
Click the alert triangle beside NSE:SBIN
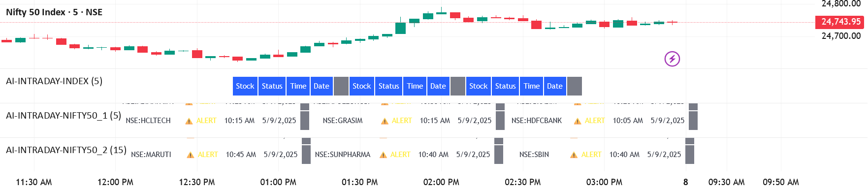[x=574, y=155]
